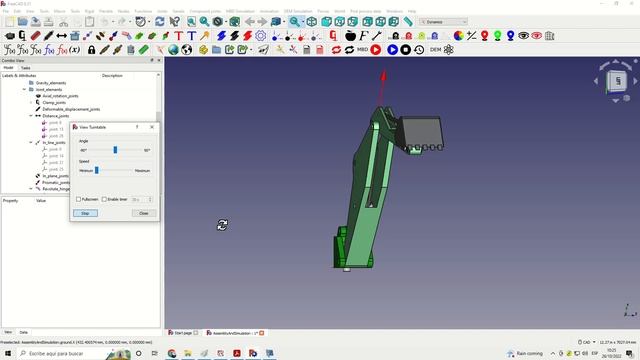Click Close in View Turntable dialog
The image size is (640, 360).
(x=144, y=213)
